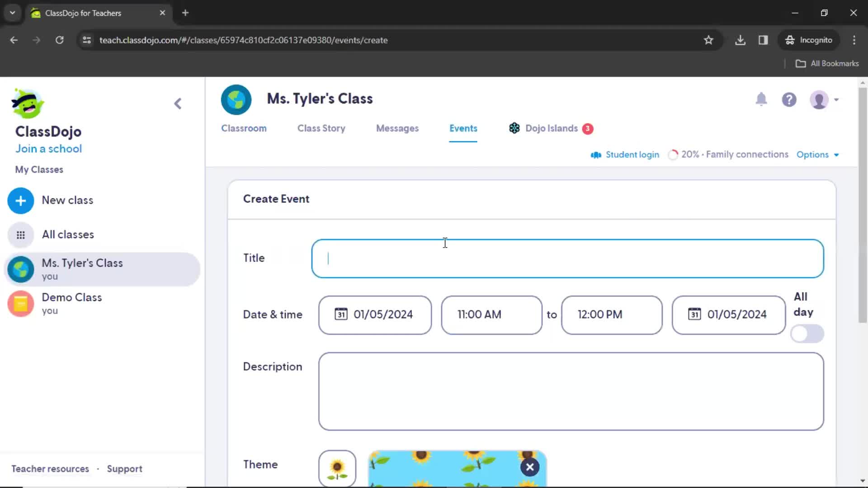The width and height of the screenshot is (868, 488).
Task: Click the blue plus New class icon
Action: (21, 201)
